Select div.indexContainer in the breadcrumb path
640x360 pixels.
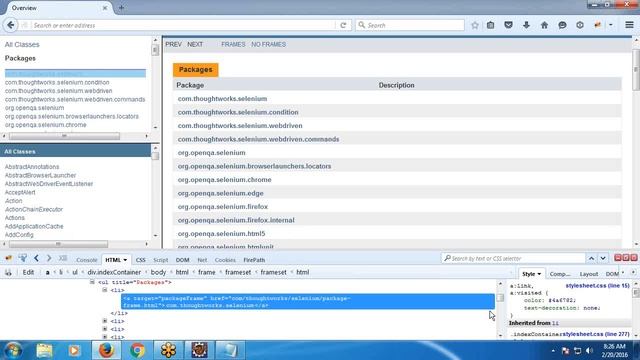coord(114,272)
